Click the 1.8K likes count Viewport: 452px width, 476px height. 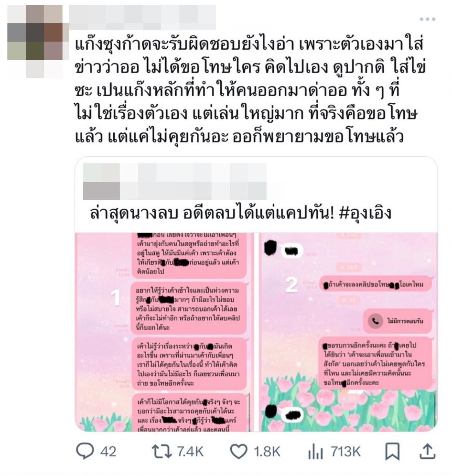click(x=267, y=452)
